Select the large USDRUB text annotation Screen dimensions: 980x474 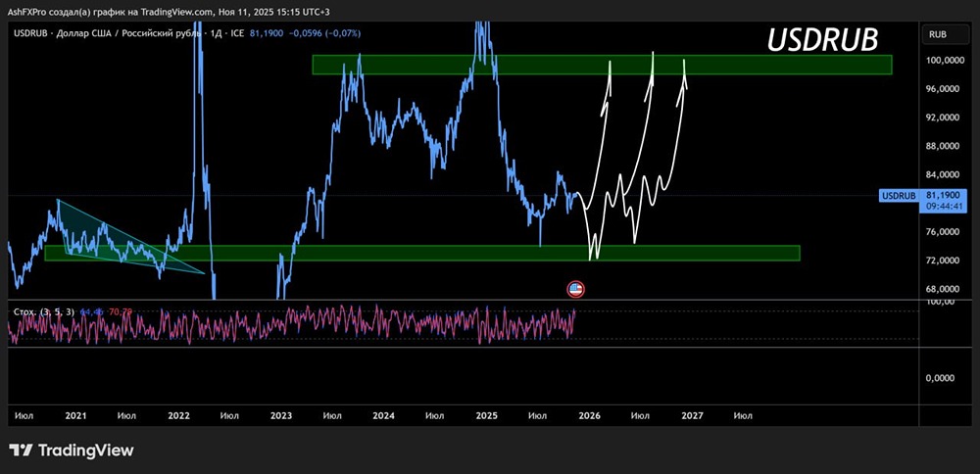point(821,39)
